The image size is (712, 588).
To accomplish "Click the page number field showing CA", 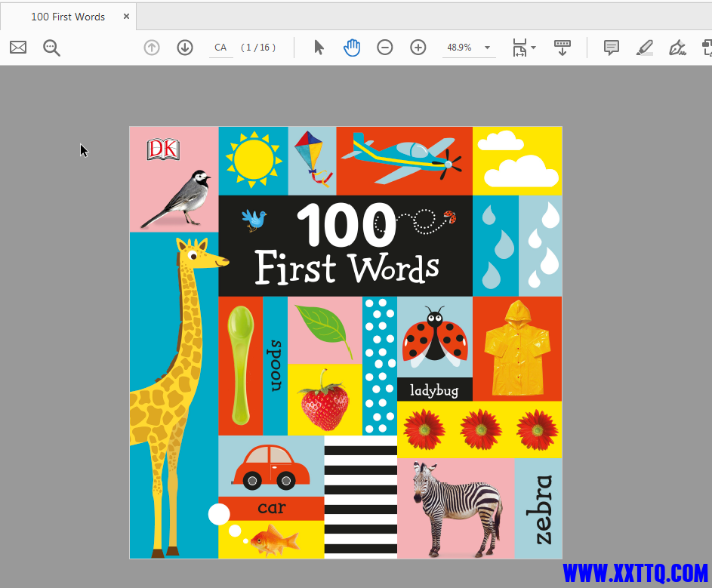I will point(220,48).
